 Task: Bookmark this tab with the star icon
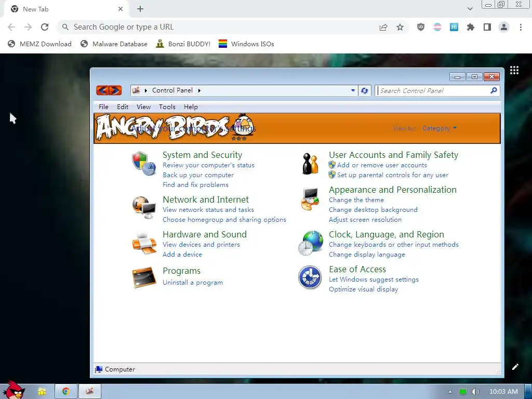click(400, 27)
